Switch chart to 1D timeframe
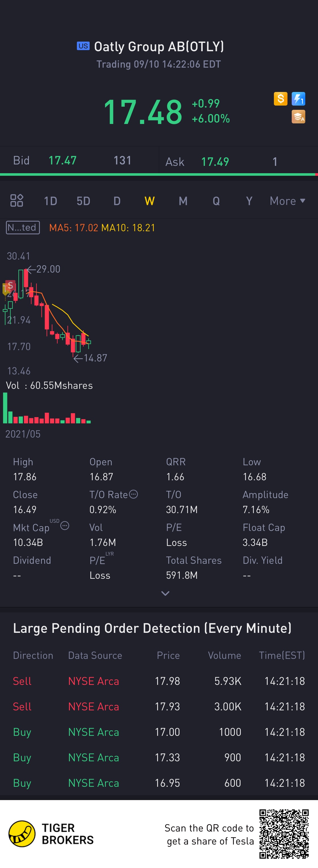 51,201
